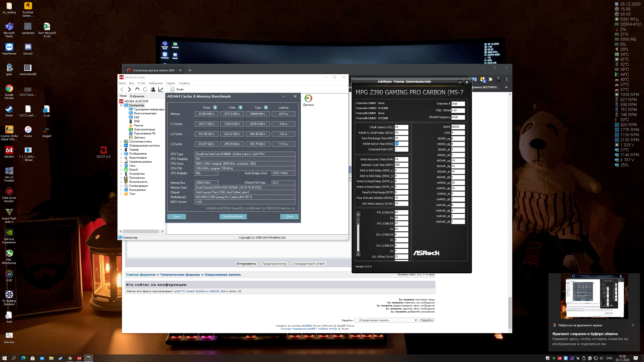Open the GeForce Experience desktop icon
Image resolution: width=644 pixels, height=362 pixels.
pos(9,236)
